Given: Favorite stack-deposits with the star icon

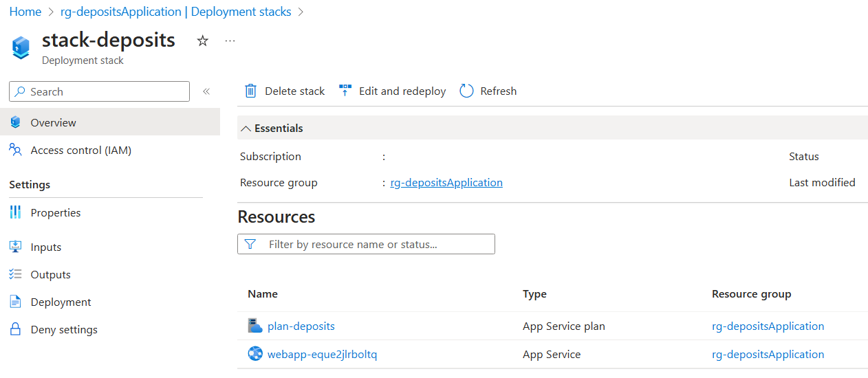Looking at the screenshot, I should (x=202, y=41).
